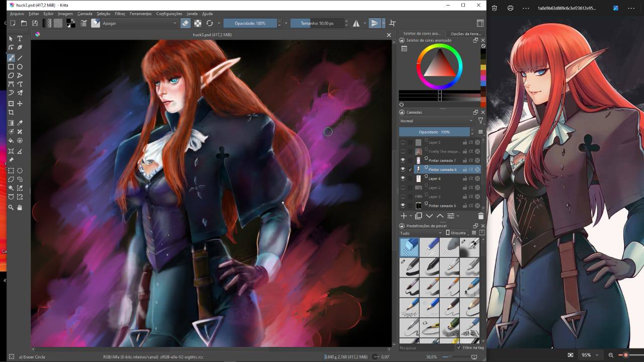The height and width of the screenshot is (362, 644).
Task: Open the Normal blending mode dropdown
Action: pos(436,121)
